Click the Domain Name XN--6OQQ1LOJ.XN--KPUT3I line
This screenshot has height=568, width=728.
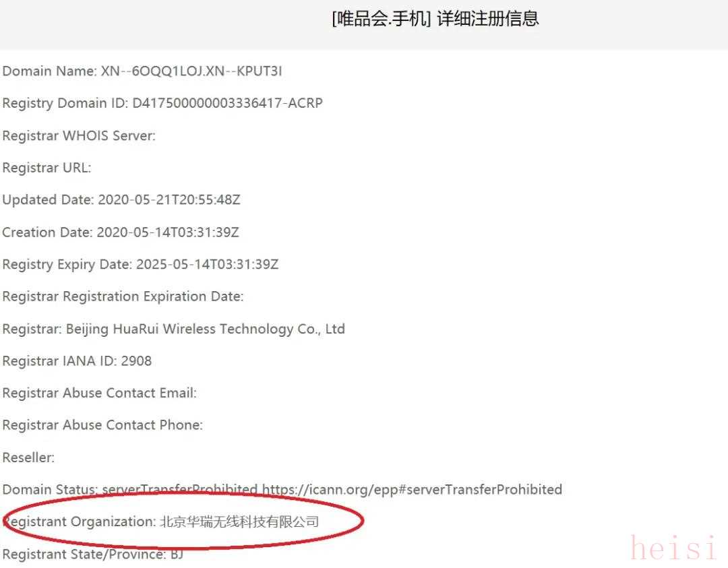click(x=142, y=71)
